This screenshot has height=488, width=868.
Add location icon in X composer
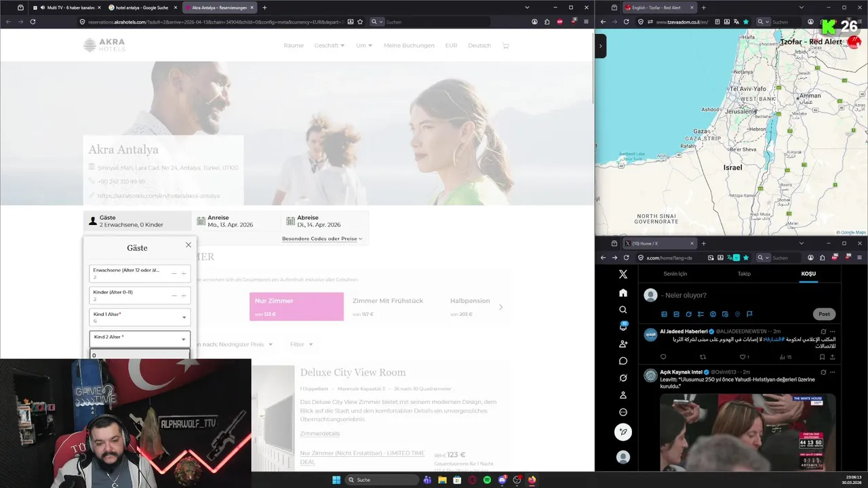[737, 314]
